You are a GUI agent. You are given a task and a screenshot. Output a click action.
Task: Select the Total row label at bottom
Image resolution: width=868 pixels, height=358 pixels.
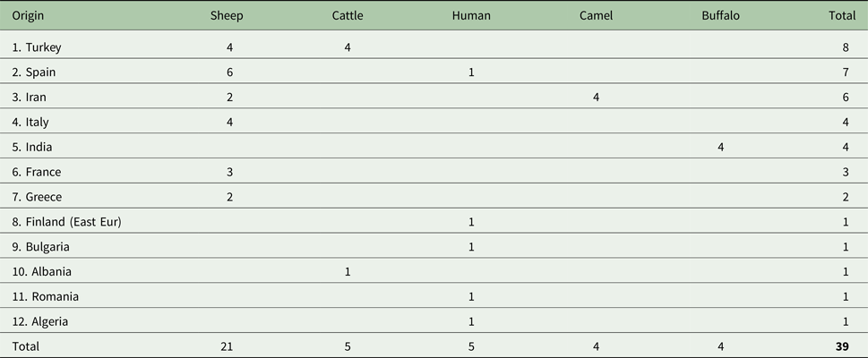(x=26, y=345)
